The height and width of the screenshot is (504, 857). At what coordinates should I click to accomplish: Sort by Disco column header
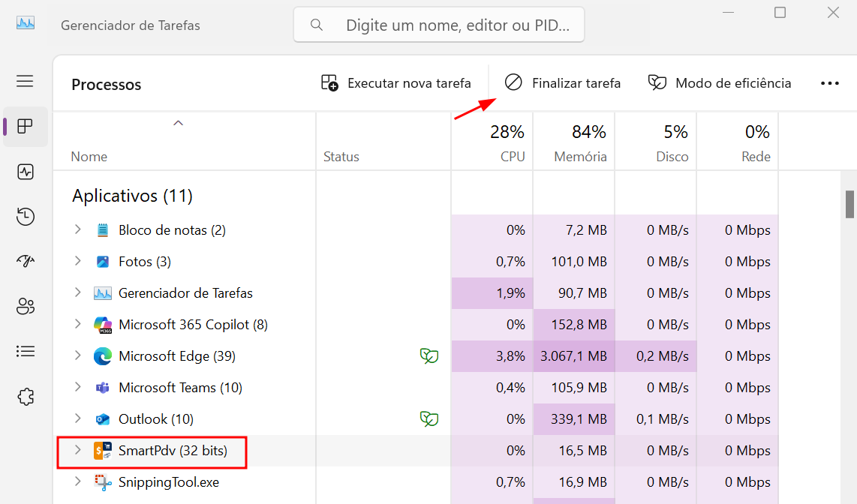[656, 143]
